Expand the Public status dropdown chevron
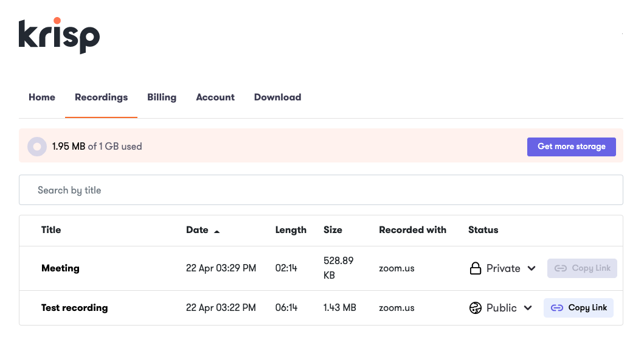The image size is (644, 345). click(528, 308)
